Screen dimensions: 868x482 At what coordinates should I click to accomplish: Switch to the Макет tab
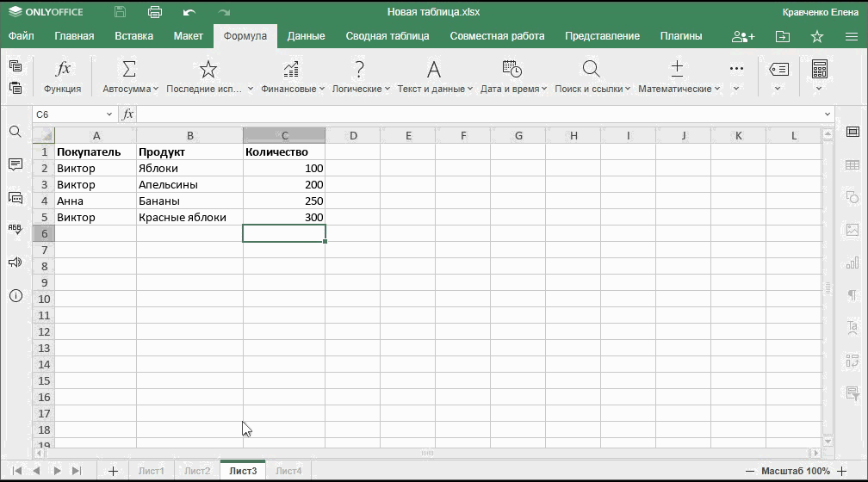click(189, 36)
